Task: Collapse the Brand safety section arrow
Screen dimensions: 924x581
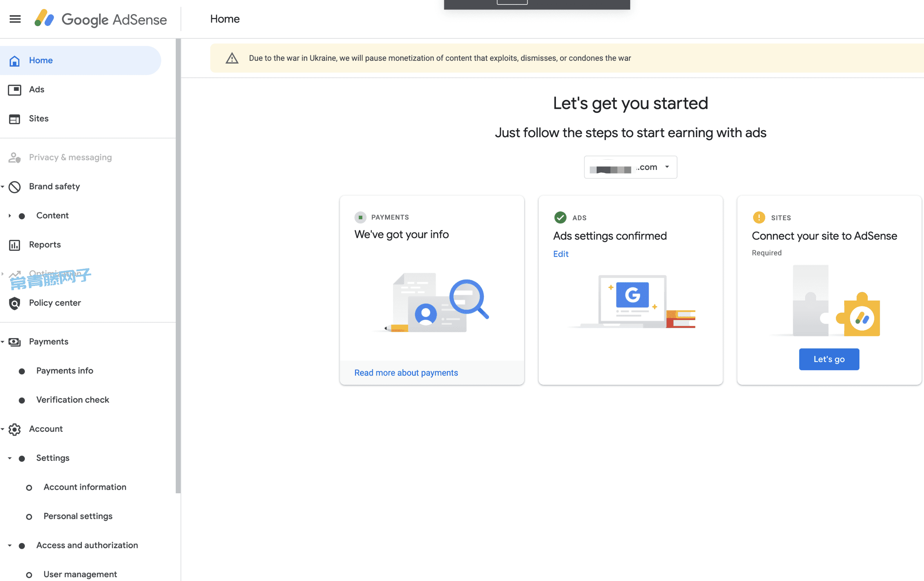Action: (x=3, y=187)
